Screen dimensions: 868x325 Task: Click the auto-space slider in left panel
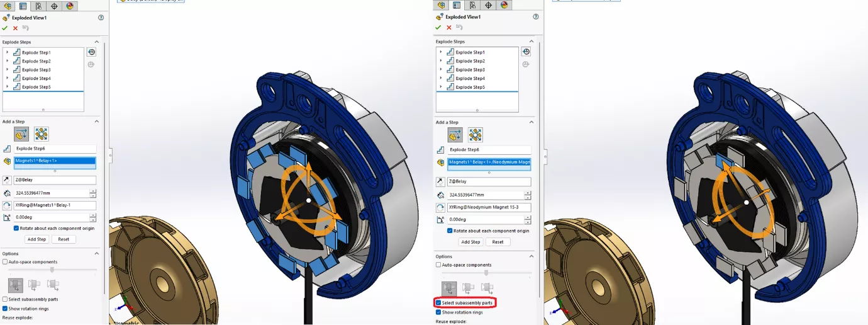point(52,270)
